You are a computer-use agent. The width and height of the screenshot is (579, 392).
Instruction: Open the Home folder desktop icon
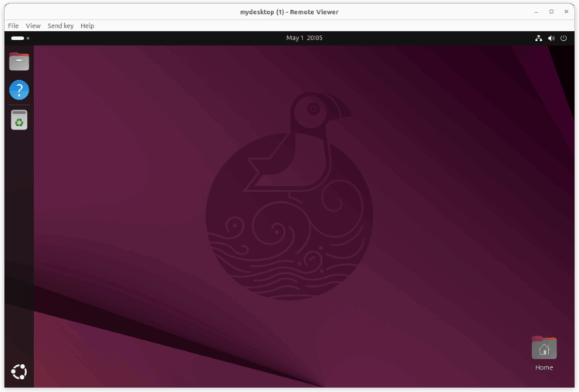pos(544,348)
